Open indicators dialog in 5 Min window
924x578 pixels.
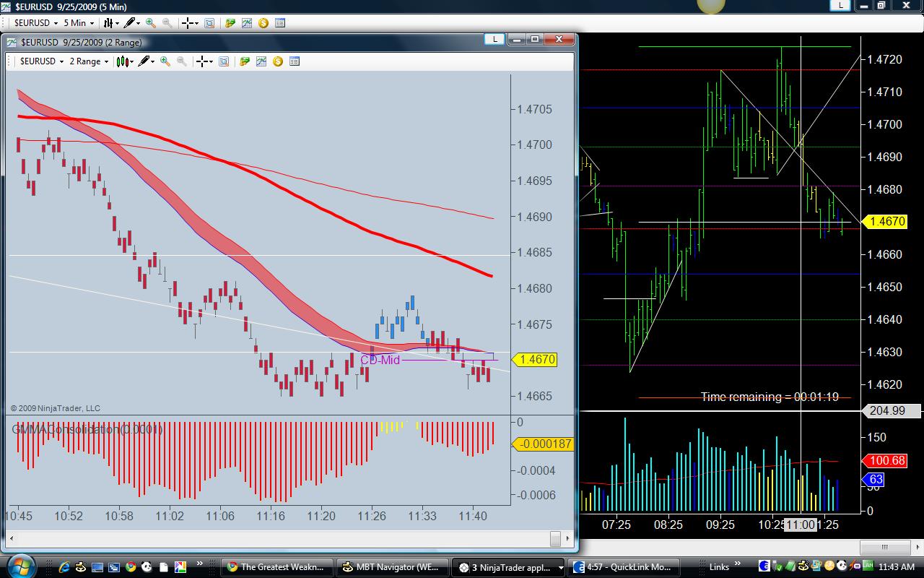[x=247, y=23]
